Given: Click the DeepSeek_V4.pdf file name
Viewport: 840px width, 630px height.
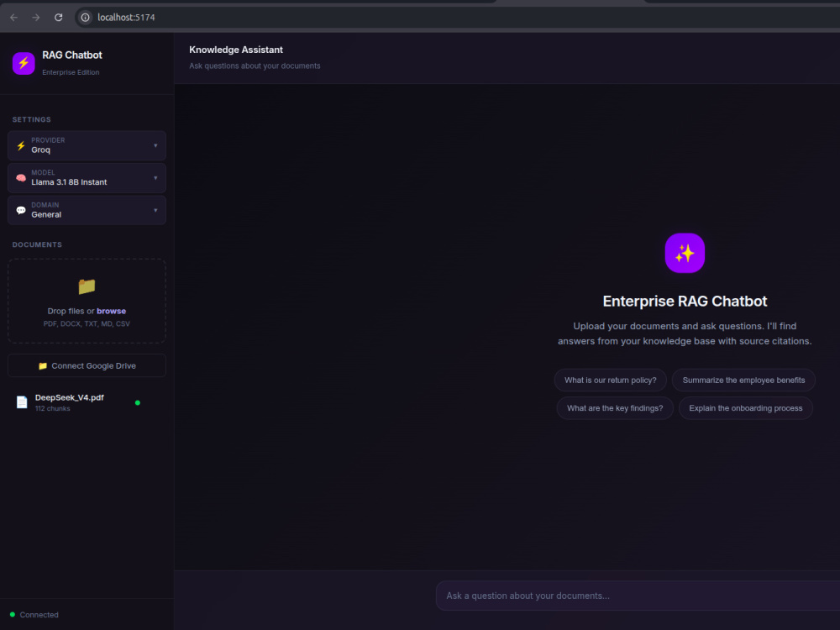Looking at the screenshot, I should pos(70,397).
